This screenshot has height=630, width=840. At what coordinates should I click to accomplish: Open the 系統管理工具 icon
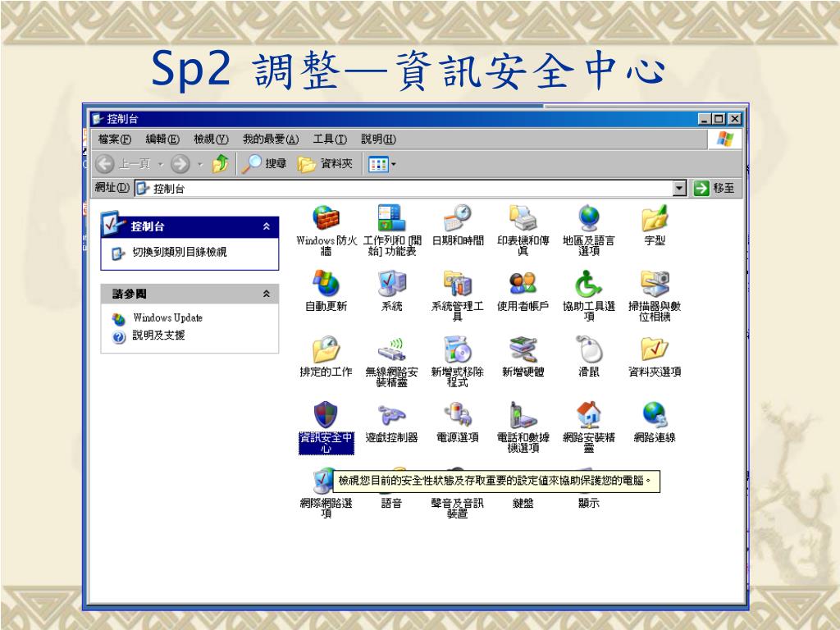click(x=457, y=283)
